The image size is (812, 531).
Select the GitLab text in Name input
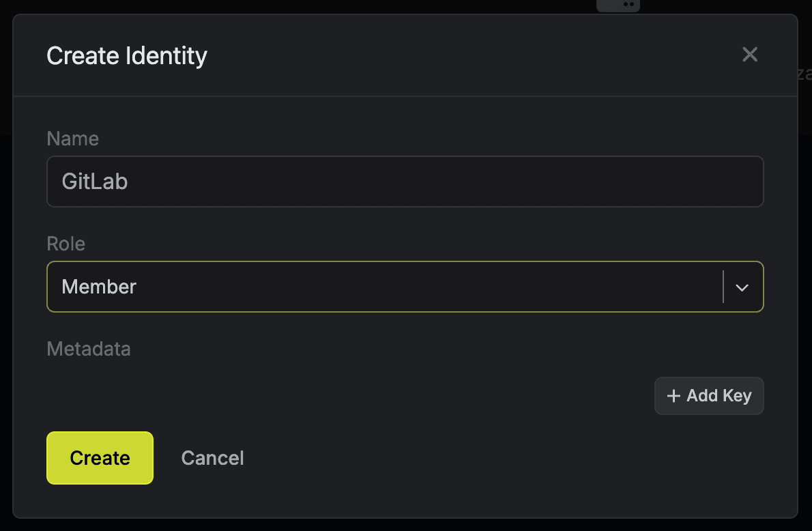[x=94, y=182]
